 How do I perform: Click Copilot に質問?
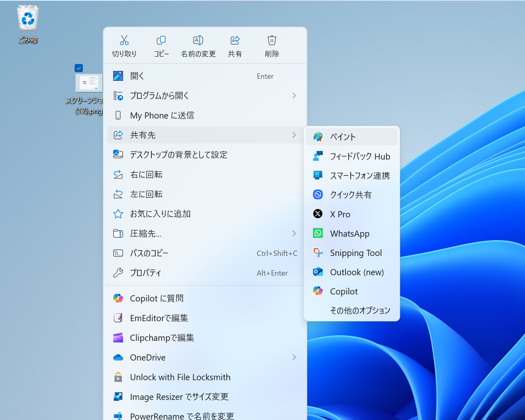click(x=157, y=298)
